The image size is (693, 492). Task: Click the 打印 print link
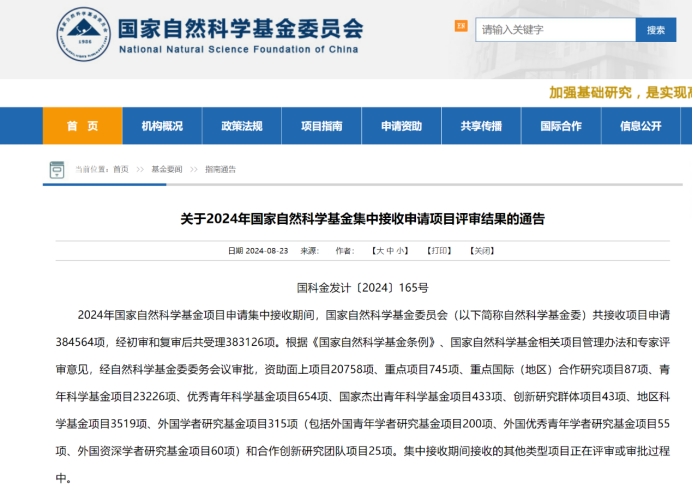[x=439, y=251]
